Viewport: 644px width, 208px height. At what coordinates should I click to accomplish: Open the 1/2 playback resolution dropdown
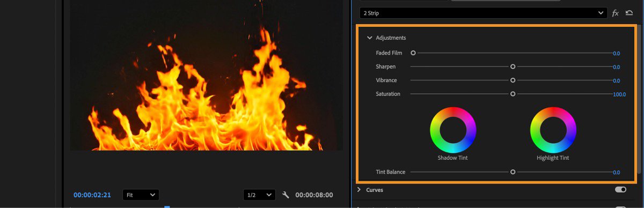coord(259,195)
